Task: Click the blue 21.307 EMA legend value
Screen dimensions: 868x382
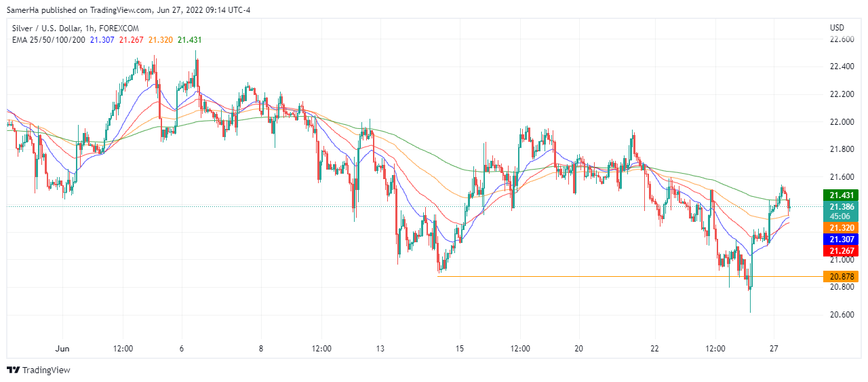Action: click(x=102, y=39)
